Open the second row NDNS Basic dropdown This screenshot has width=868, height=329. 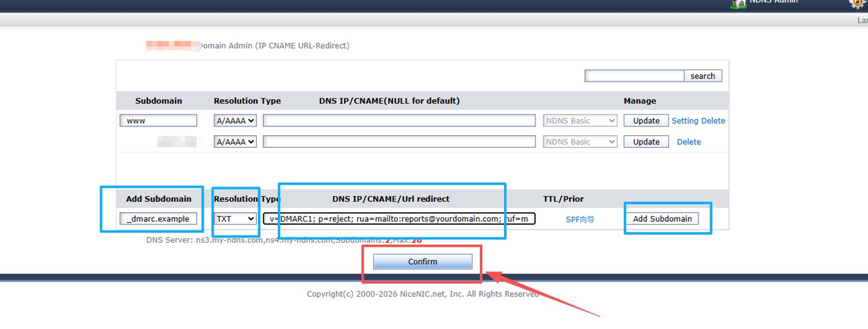point(580,142)
